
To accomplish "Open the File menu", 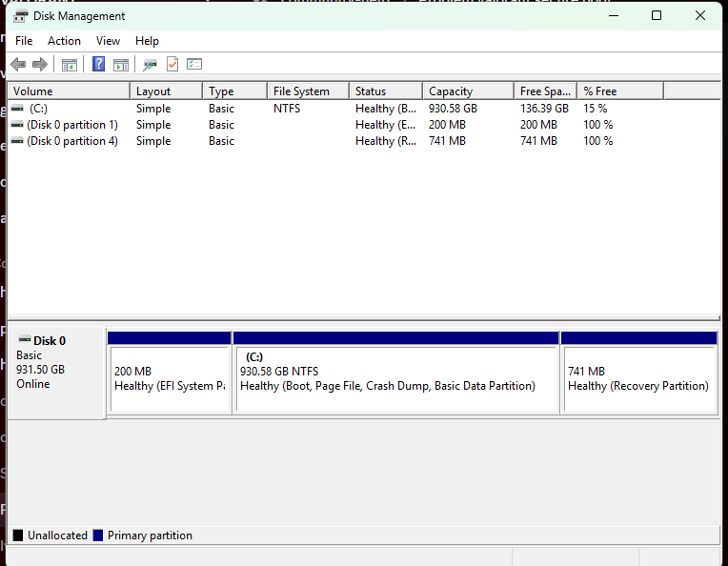I will click(24, 41).
